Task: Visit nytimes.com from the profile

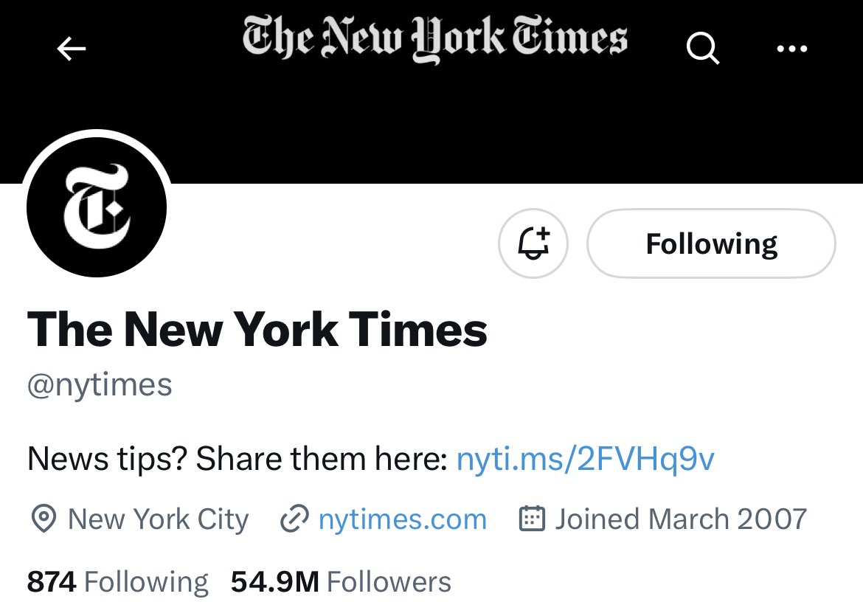Action: pos(402,519)
